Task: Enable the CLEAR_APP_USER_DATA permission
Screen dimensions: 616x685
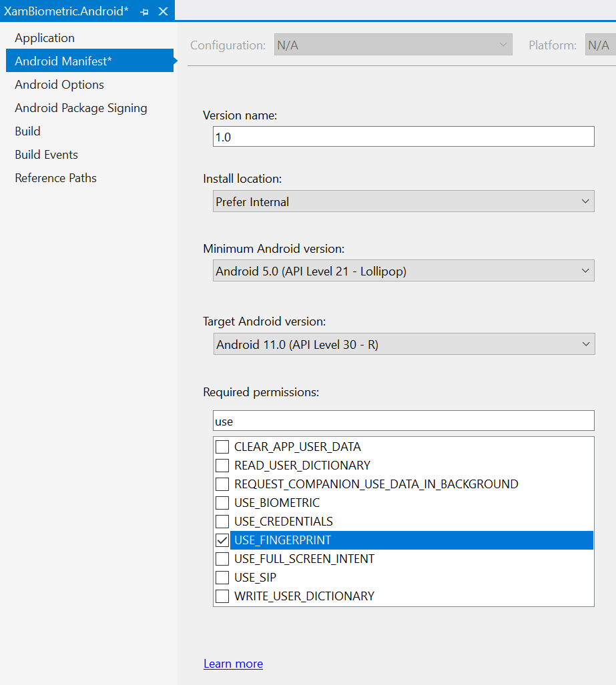Action: pyautogui.click(x=222, y=446)
